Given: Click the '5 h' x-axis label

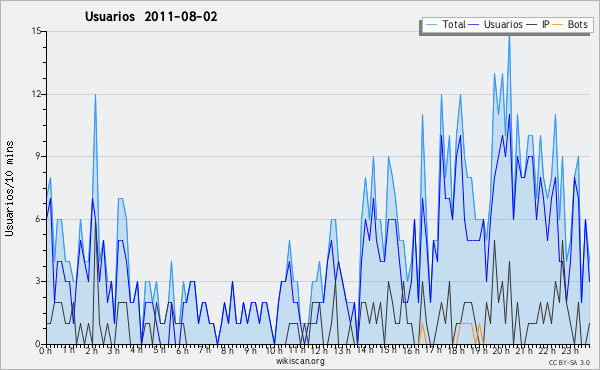Looking at the screenshot, I should coord(159,350).
